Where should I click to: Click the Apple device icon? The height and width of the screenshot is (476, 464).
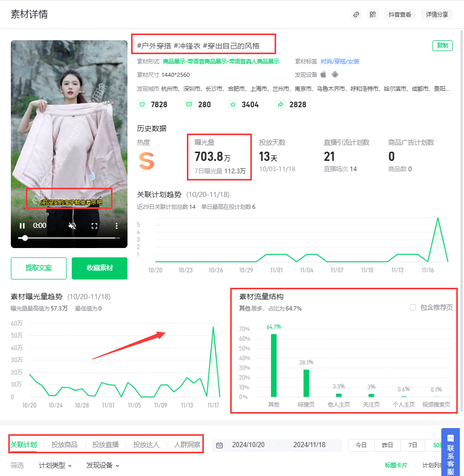point(324,74)
